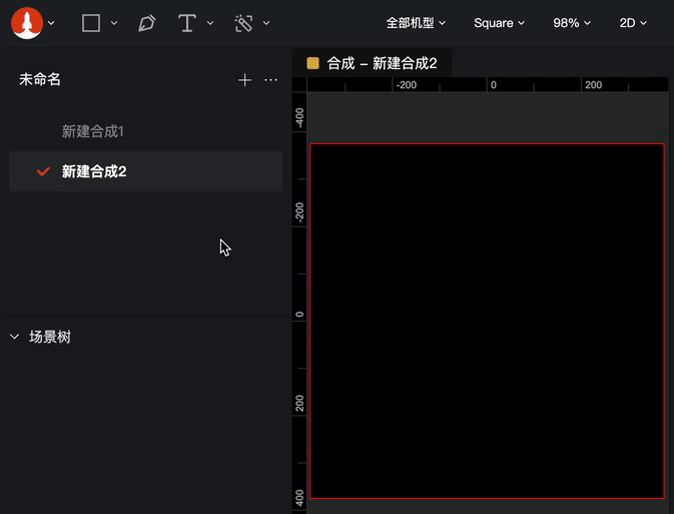Select the Text tool
674x514 pixels.
point(187,23)
